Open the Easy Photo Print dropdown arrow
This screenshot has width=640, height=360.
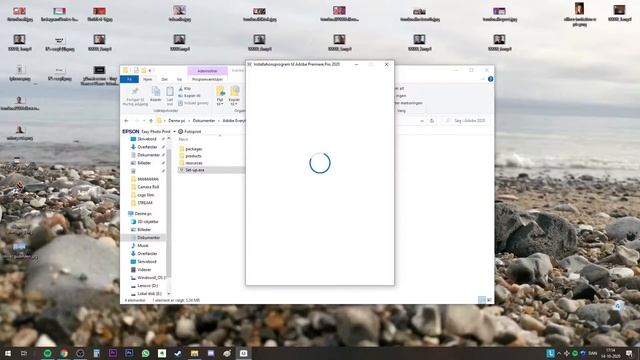pos(174,132)
